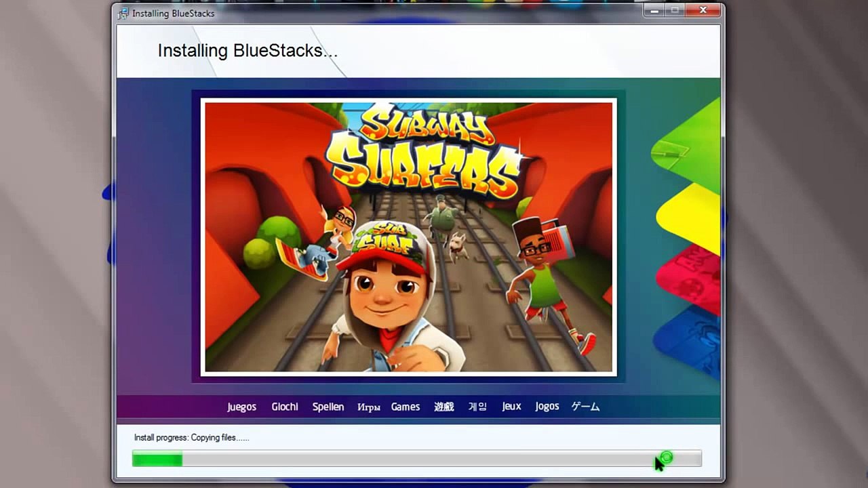Viewport: 868px width, 488px height.
Task: Click the Subway Surfers promo image
Action: pyautogui.click(x=408, y=237)
